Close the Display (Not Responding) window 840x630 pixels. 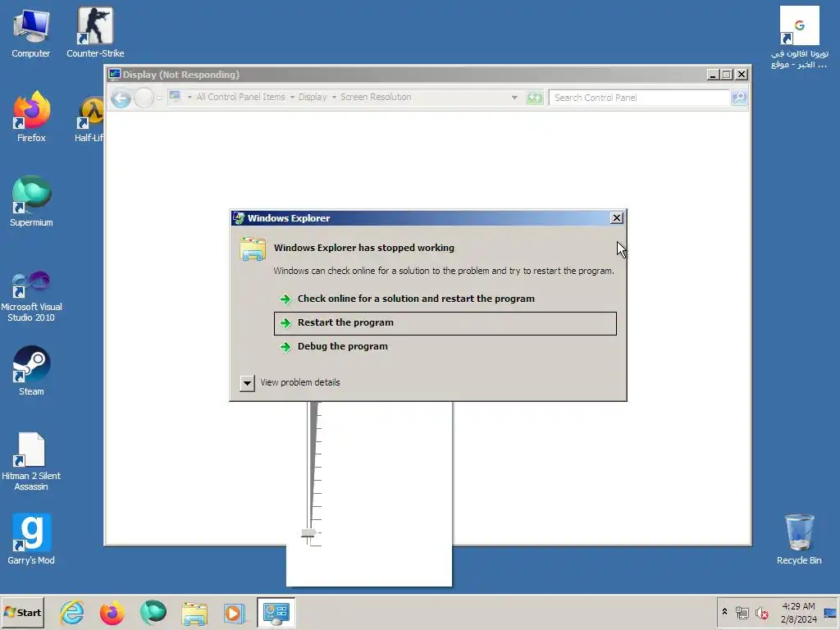[x=742, y=75]
